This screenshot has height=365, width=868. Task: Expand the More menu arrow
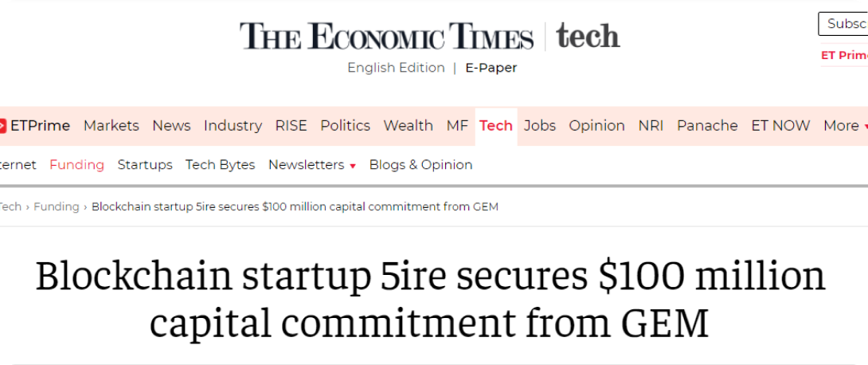click(865, 127)
